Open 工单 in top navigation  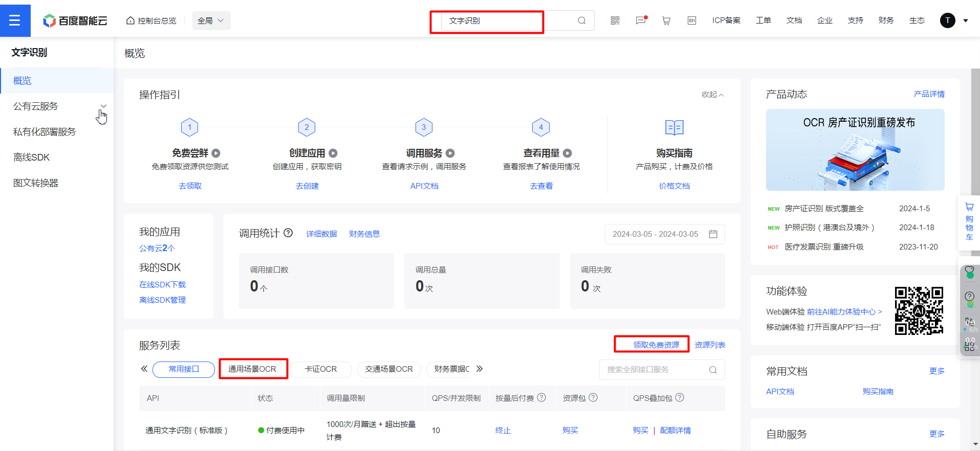pyautogui.click(x=764, y=20)
